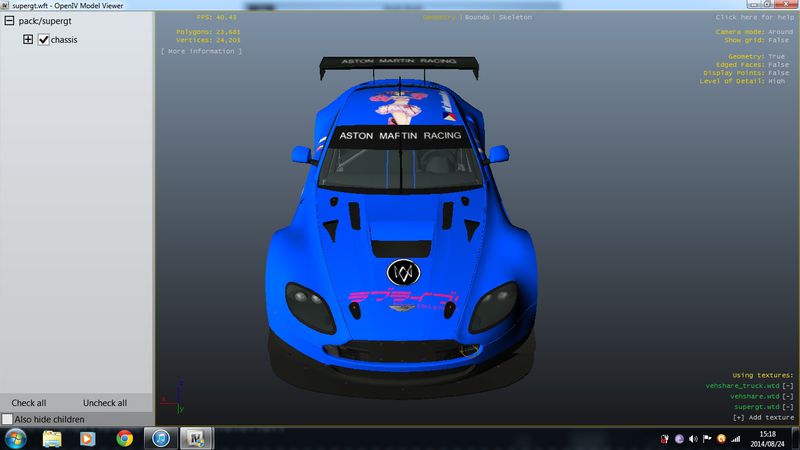The width and height of the screenshot is (800, 450).
Task: Click the FPS counter text
Action: coord(216,17)
